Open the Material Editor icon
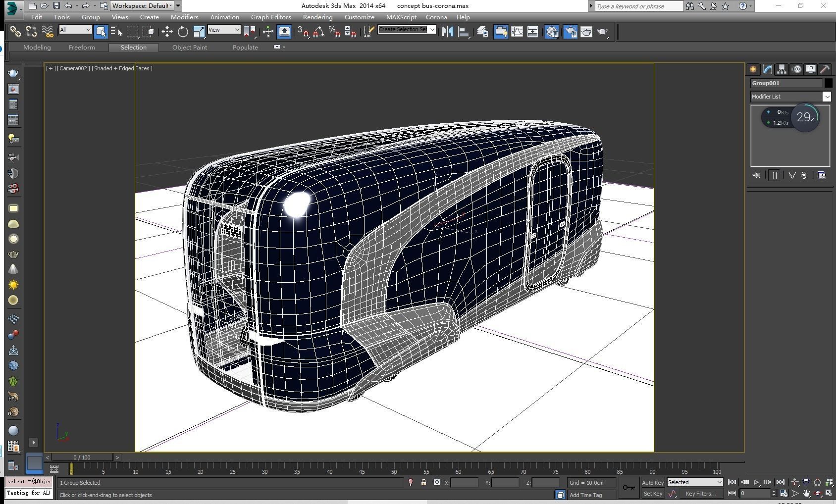Image resolution: width=836 pixels, height=504 pixels. tap(551, 32)
